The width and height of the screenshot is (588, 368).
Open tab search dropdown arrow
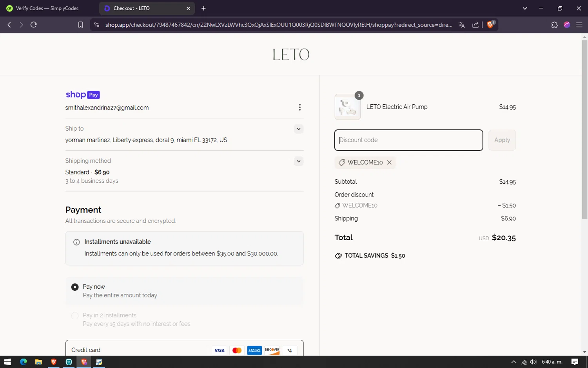pyautogui.click(x=524, y=8)
